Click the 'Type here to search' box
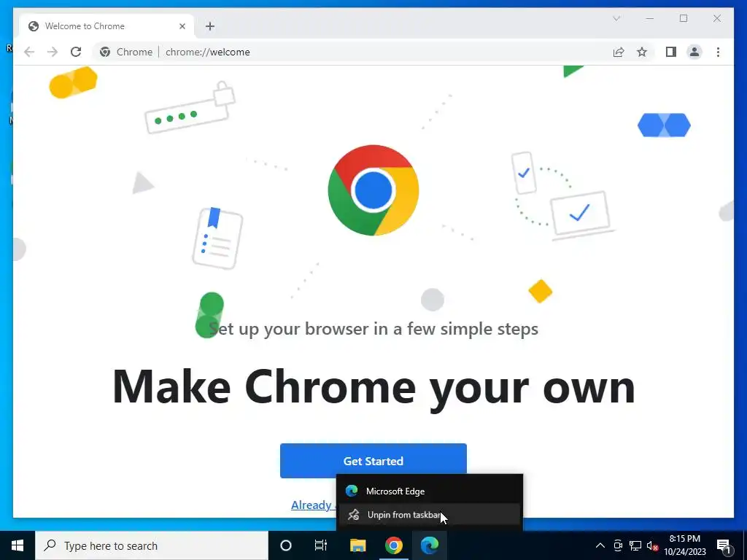Viewport: 747px width, 560px height. pyautogui.click(x=152, y=545)
